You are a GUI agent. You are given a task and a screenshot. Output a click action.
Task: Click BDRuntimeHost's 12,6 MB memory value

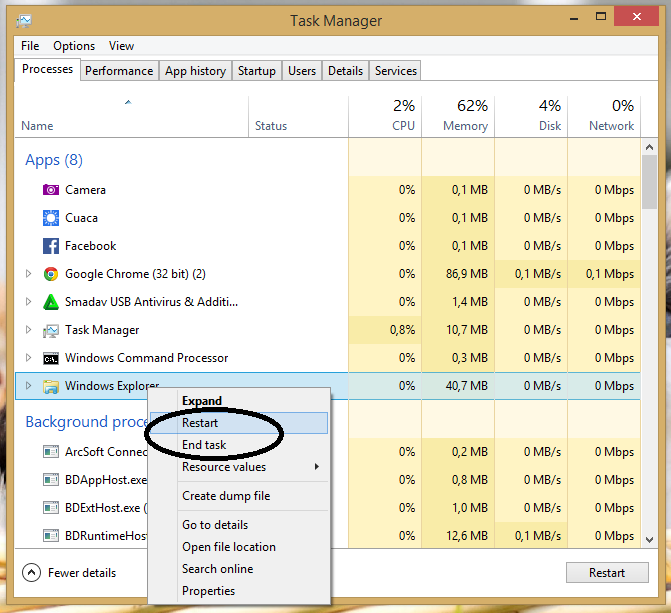[466, 536]
